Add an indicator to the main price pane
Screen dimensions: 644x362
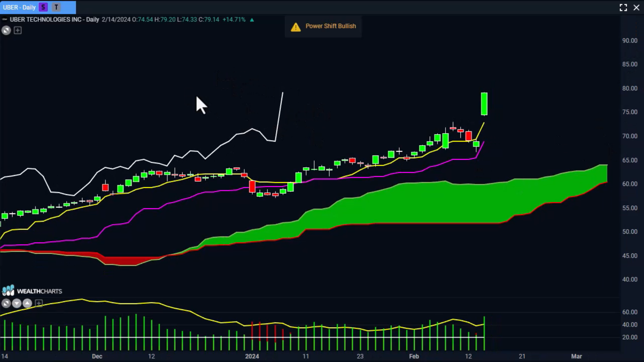(18, 31)
